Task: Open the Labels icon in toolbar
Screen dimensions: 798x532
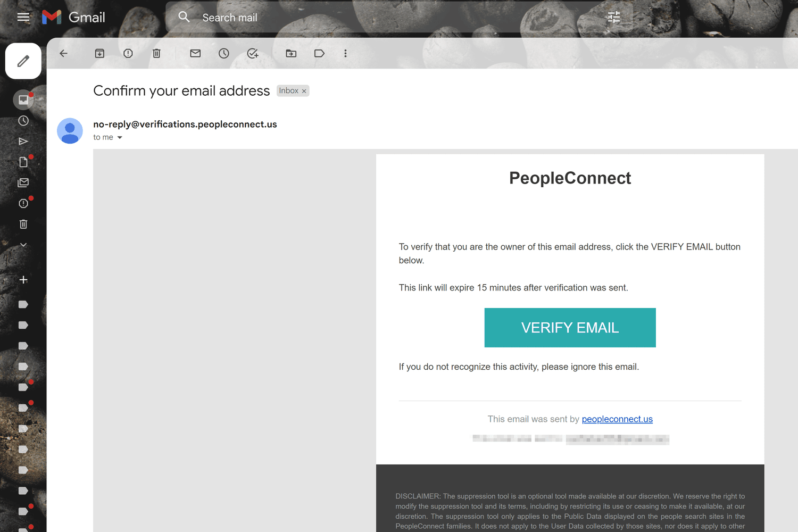Action: 319,53
